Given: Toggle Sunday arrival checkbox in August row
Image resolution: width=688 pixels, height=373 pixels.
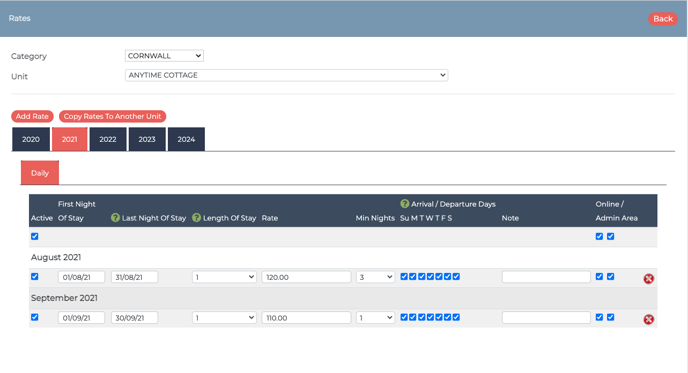Looking at the screenshot, I should coord(404,276).
